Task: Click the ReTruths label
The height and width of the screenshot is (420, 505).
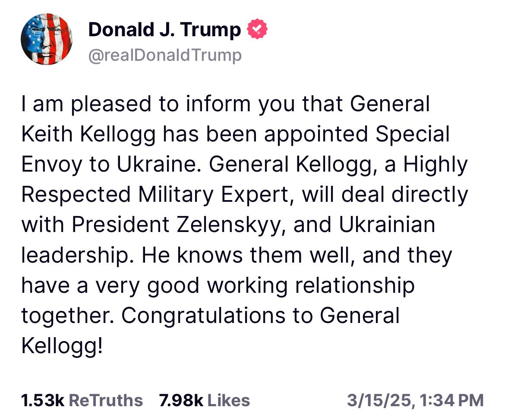Action: tap(106, 400)
